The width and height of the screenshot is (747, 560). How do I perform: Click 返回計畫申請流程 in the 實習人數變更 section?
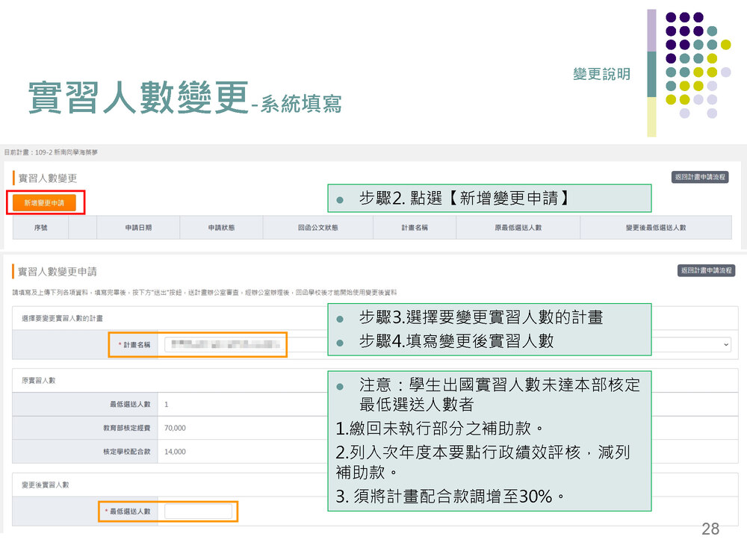[700, 178]
